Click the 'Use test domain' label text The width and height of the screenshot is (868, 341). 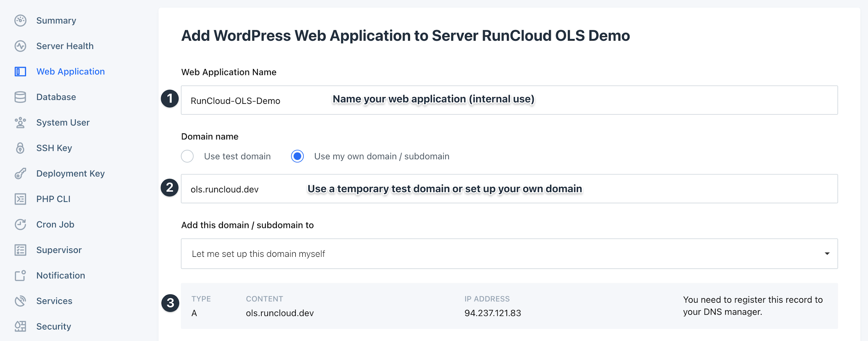(x=237, y=156)
